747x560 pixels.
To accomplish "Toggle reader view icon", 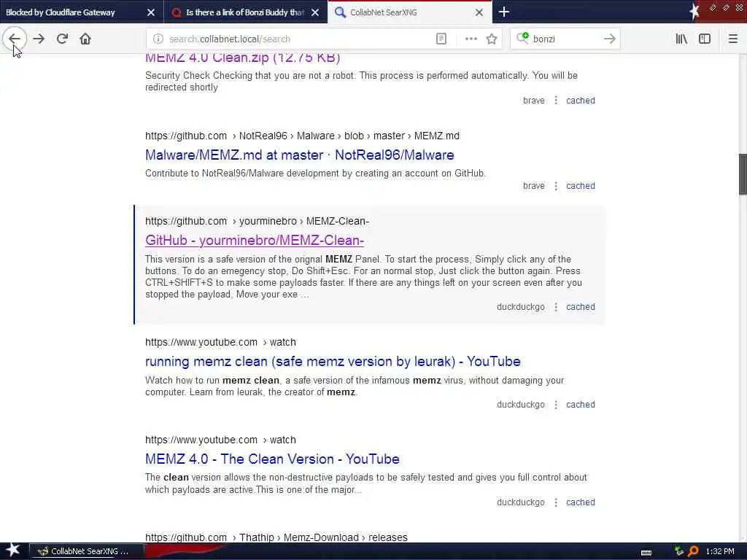I will 441,39.
